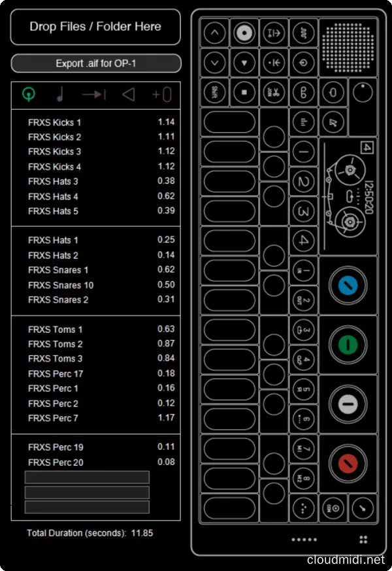Select the FRXS Kicks 1 sample
The width and height of the screenshot is (392, 571).
55,122
